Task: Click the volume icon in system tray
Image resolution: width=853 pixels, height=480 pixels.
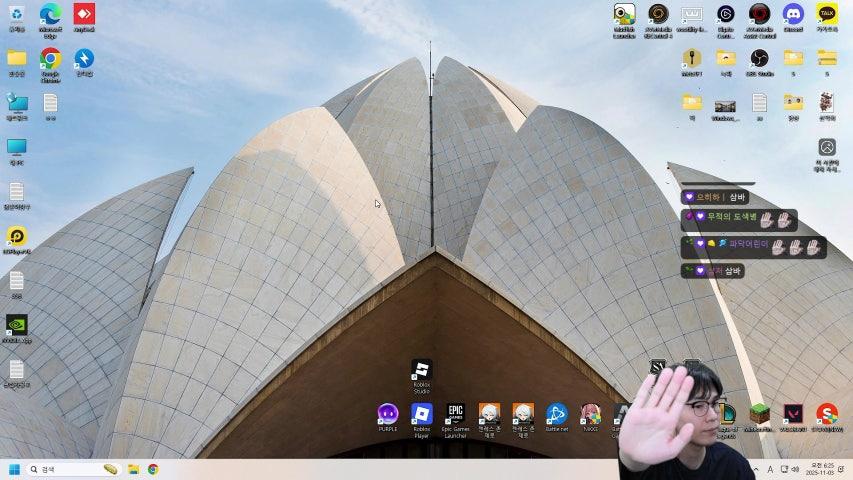Action: coord(795,469)
